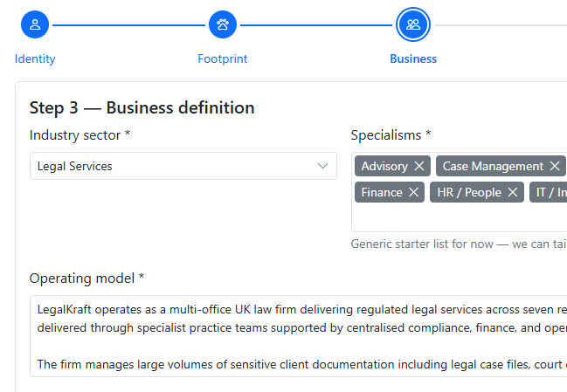
Task: Remove the HR / People tag
Action: point(513,192)
